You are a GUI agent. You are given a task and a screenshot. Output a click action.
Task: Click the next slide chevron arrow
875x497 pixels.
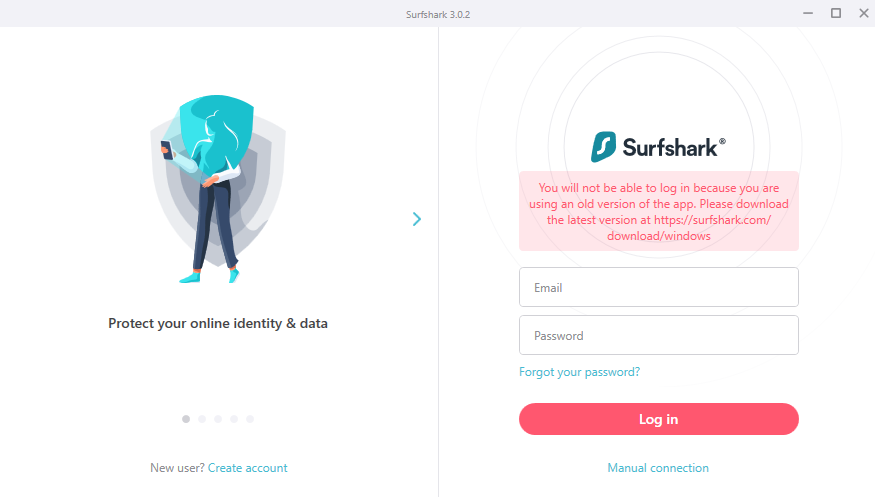[417, 219]
